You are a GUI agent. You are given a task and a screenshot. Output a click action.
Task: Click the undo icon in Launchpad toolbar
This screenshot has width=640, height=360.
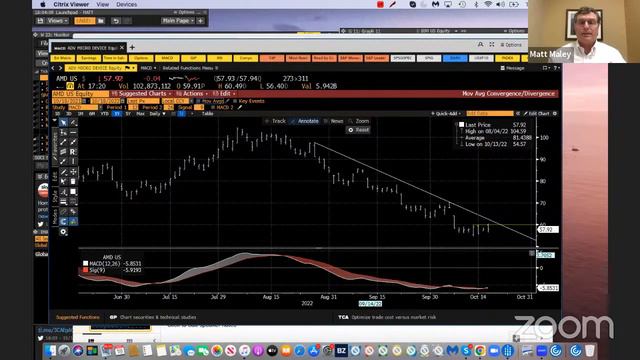(116, 21)
